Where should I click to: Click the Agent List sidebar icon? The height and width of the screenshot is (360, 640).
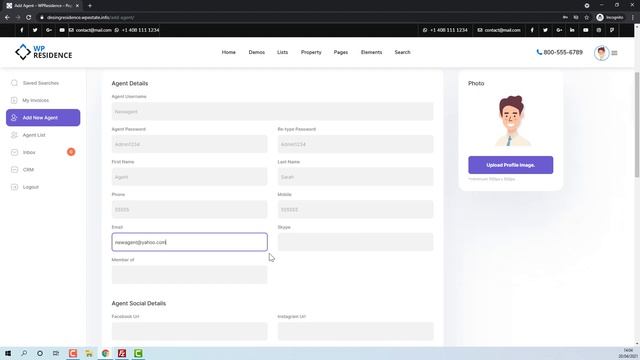click(14, 135)
